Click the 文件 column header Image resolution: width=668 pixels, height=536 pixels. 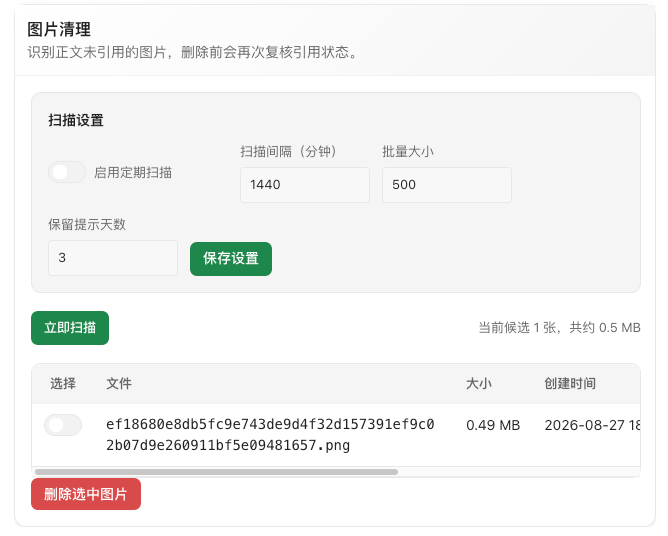tap(119, 383)
